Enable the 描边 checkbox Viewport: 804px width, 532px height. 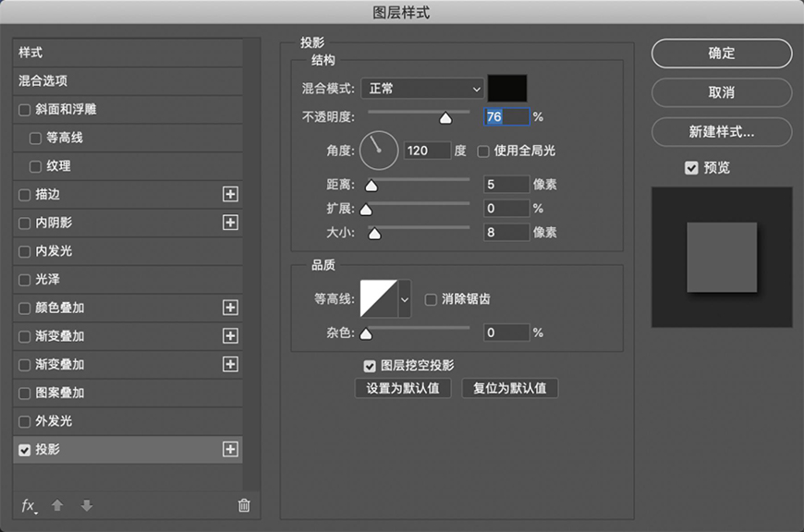[x=24, y=195]
